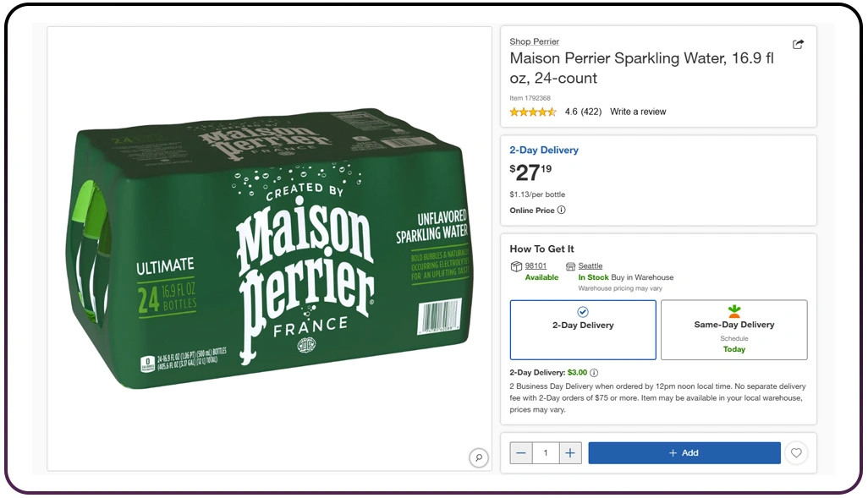Click the quantity input field
Screen dimensions: 868x498
click(546, 453)
